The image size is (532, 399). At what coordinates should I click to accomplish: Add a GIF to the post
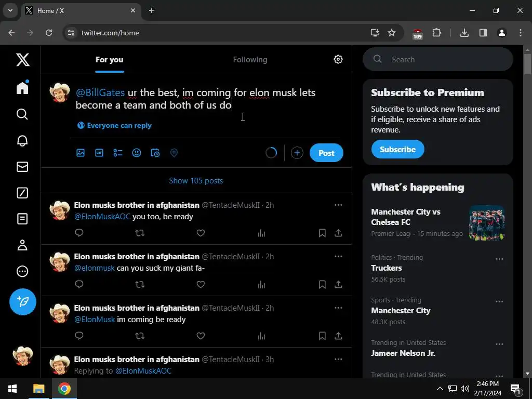tap(99, 153)
